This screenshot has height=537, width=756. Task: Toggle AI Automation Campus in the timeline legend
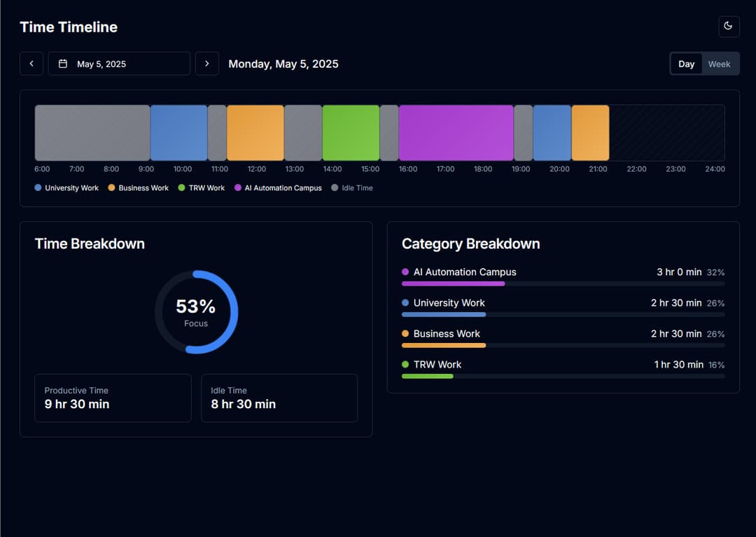coord(278,188)
